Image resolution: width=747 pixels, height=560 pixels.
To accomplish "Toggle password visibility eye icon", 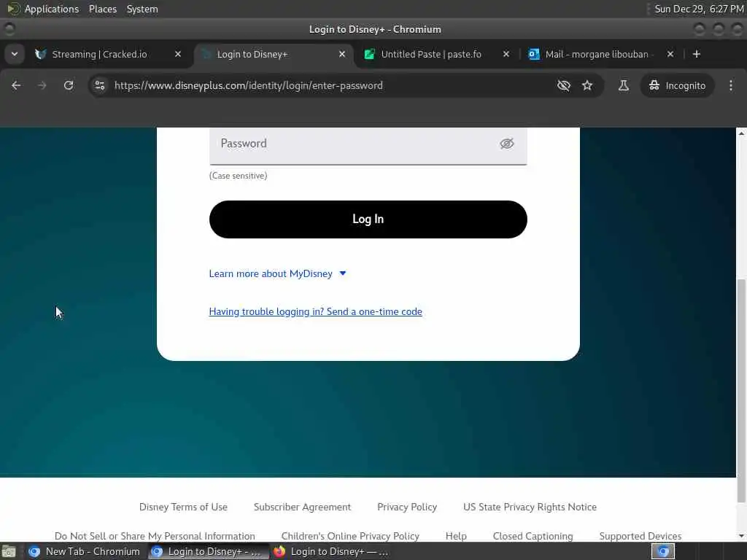I will point(506,144).
